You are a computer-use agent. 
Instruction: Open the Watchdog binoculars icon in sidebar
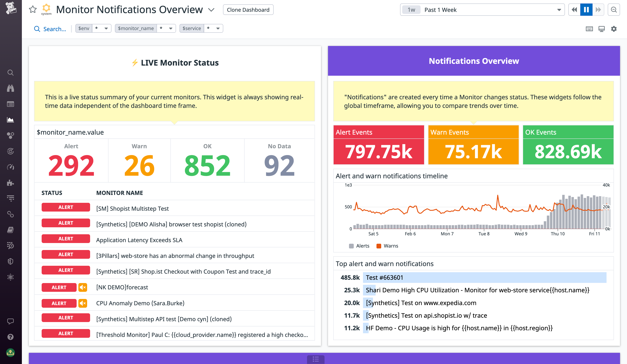(x=10, y=88)
